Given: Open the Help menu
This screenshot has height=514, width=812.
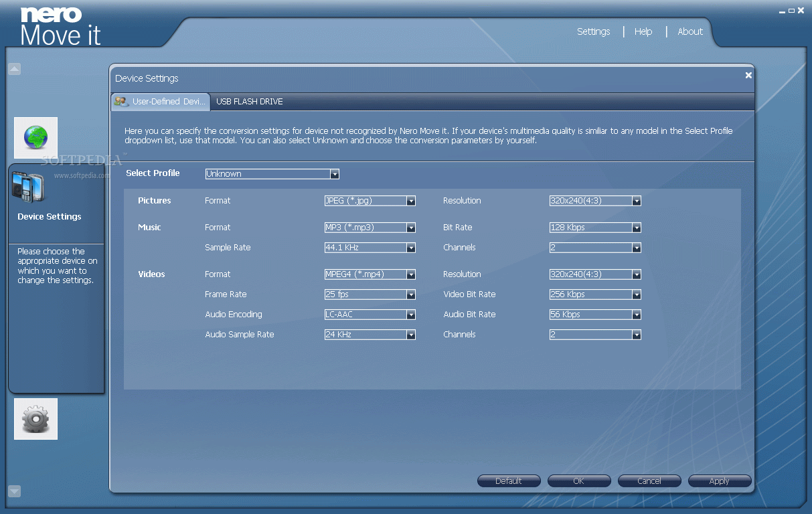Looking at the screenshot, I should tap(643, 31).
